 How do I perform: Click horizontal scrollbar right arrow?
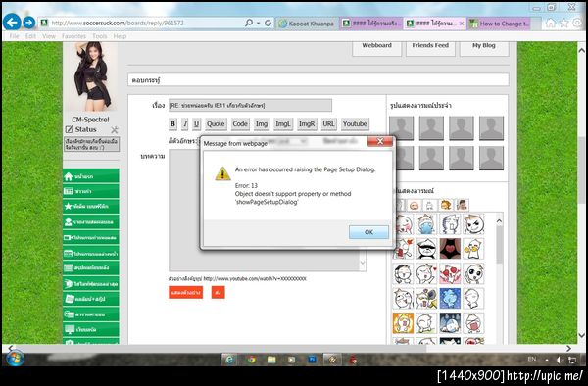click(568, 348)
